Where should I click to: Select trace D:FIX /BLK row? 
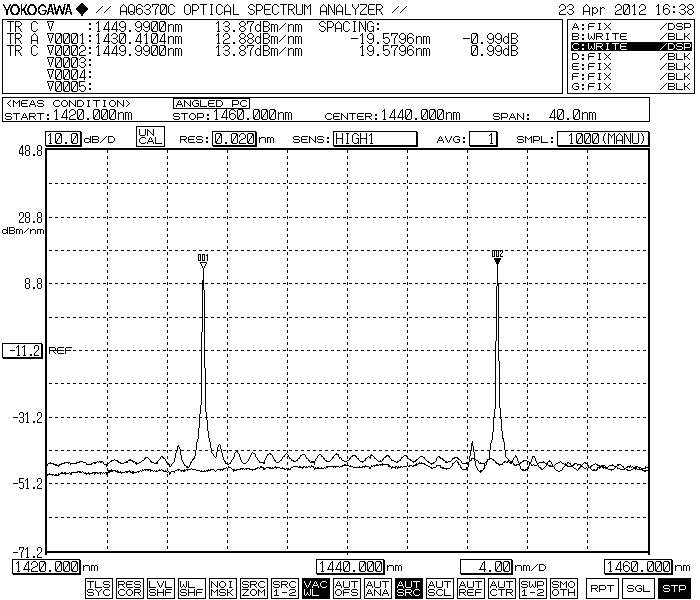tap(631, 57)
